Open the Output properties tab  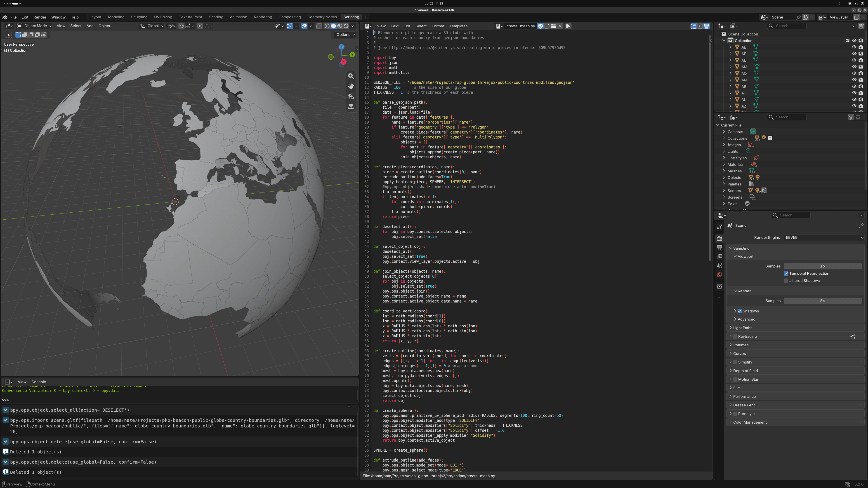click(719, 248)
